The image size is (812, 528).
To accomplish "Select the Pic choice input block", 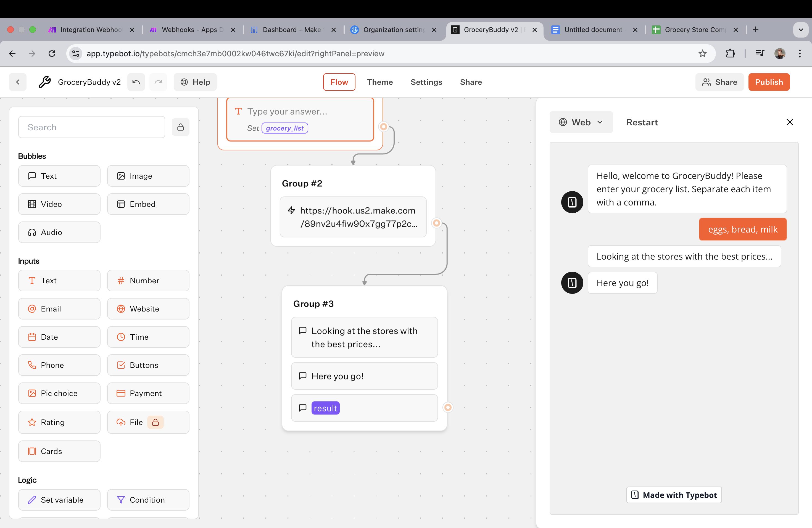I will click(59, 393).
